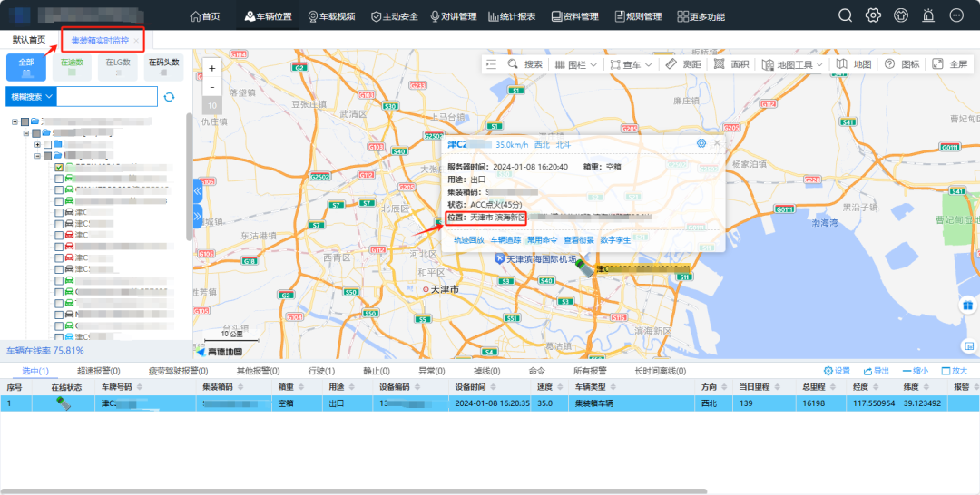Open 对讲管理 menu

pos(454,16)
